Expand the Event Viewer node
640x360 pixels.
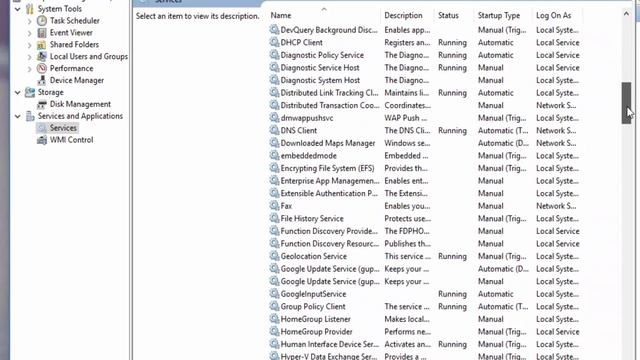click(29, 33)
